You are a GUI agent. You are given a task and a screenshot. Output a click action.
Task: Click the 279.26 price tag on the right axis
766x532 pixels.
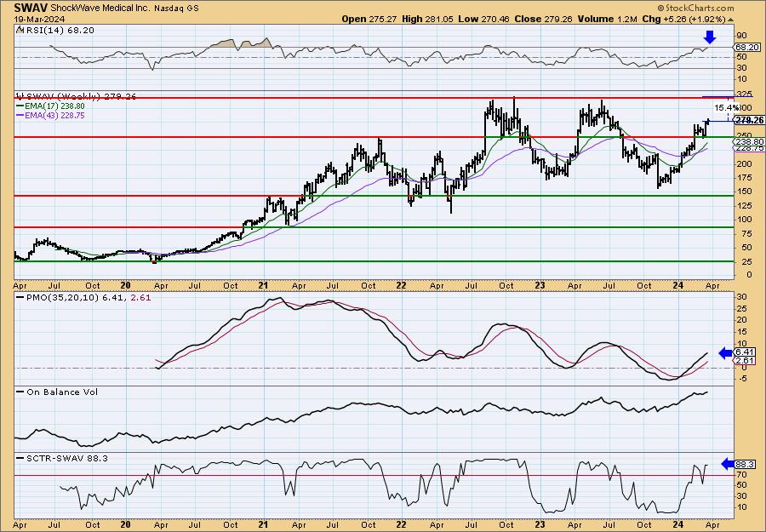pos(749,120)
